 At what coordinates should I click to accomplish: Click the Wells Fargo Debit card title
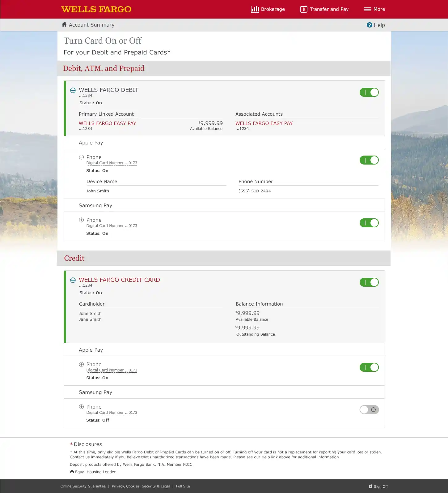point(108,90)
